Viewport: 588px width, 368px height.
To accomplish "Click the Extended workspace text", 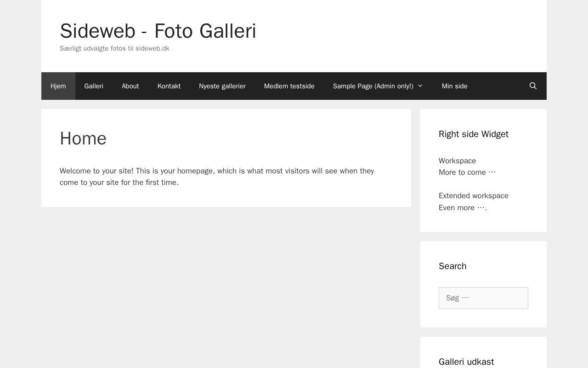I will (474, 196).
